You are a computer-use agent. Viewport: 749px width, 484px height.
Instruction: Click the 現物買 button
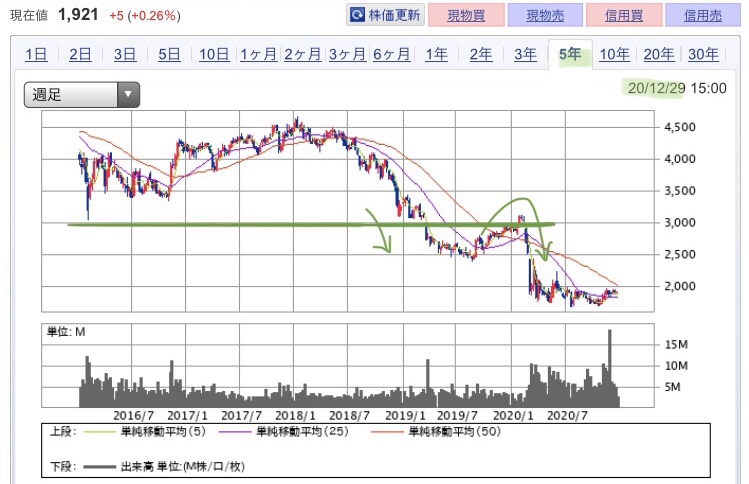tap(466, 15)
